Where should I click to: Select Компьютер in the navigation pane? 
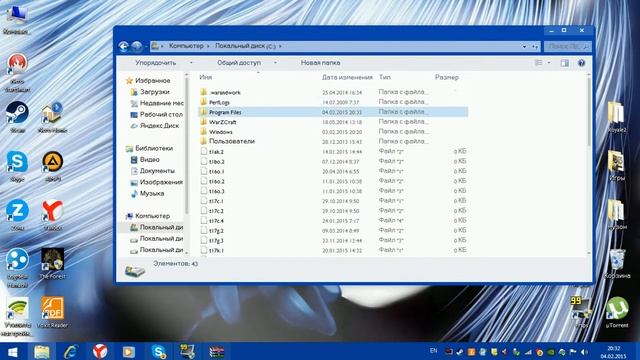[x=152, y=216]
